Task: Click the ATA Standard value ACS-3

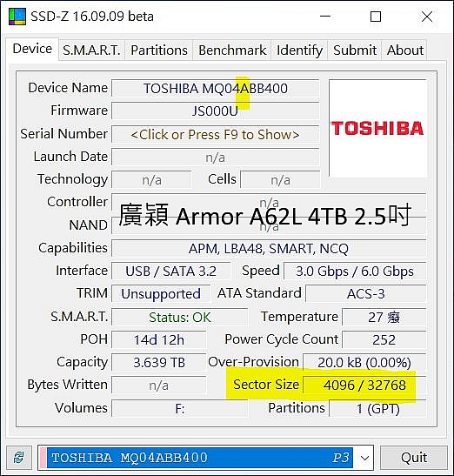Action: pos(365,294)
